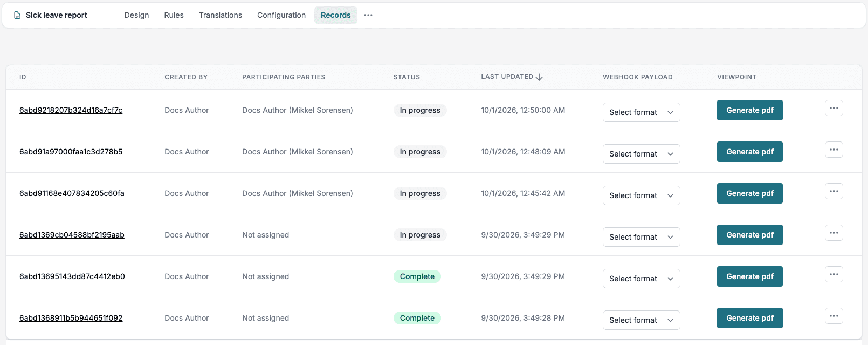Generate pdf for record 6abd13695143dd87c4412eb0
868x345 pixels.
pos(750,276)
